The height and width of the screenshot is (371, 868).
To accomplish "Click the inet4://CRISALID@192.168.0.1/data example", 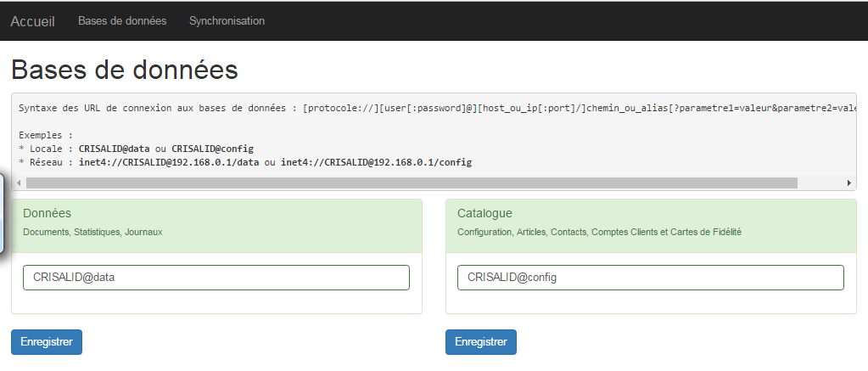I will click(170, 162).
